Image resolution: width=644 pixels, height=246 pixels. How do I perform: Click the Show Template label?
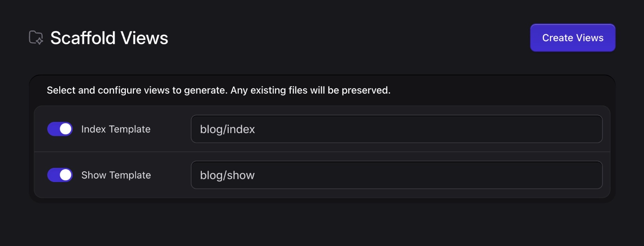point(116,175)
